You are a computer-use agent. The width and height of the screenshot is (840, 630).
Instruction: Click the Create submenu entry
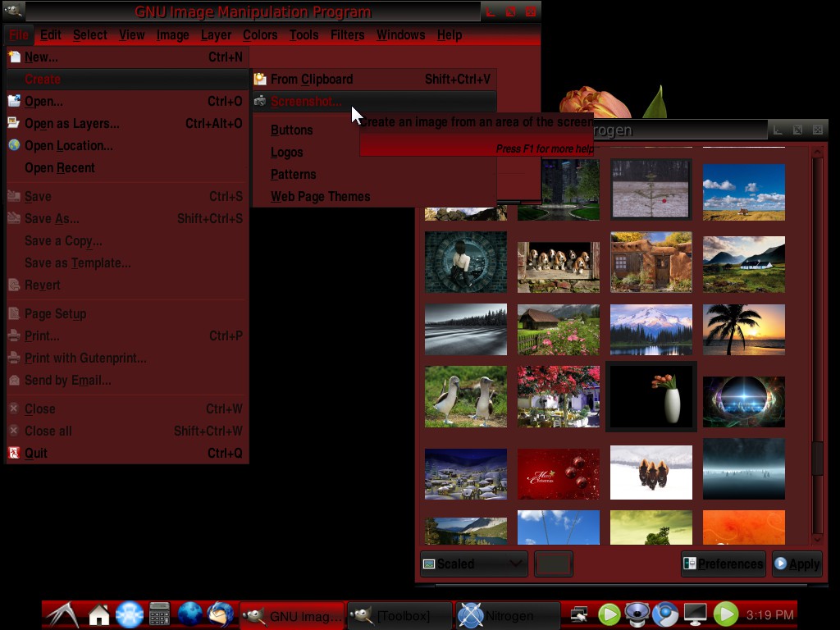[x=127, y=80]
